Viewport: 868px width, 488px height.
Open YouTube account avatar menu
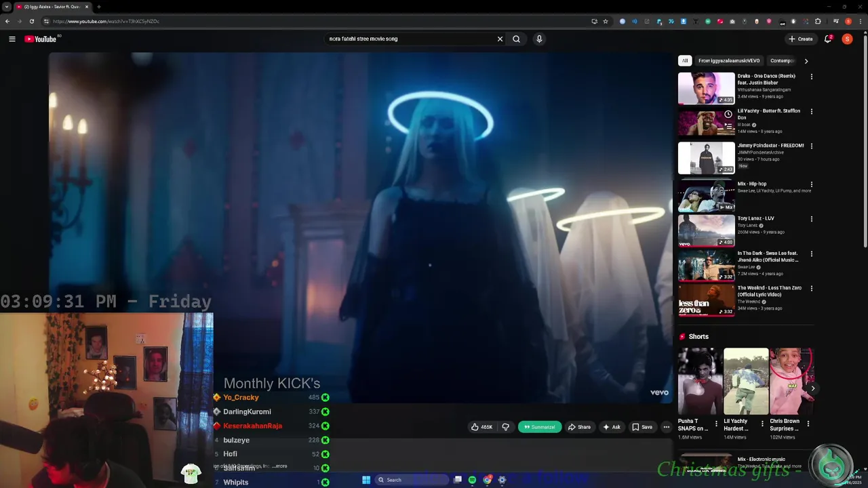(847, 39)
